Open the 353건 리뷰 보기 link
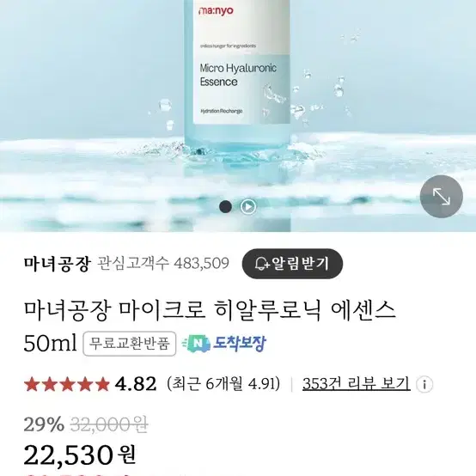476x476 pixels. click(x=356, y=384)
